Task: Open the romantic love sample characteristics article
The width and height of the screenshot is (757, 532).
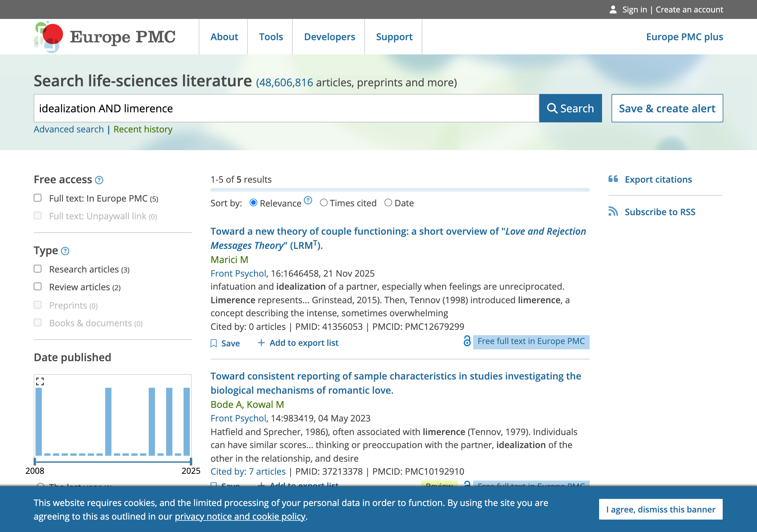Action: [396, 383]
